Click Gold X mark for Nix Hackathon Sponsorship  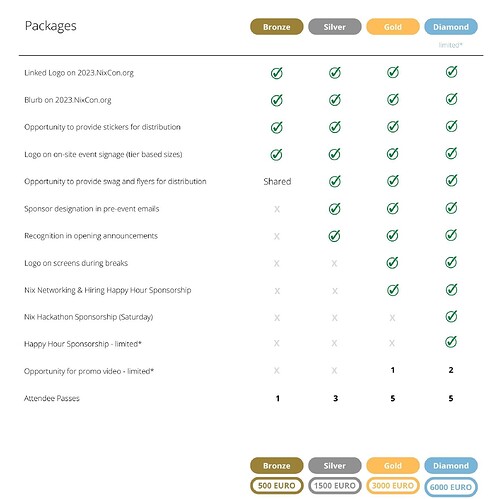point(392,318)
